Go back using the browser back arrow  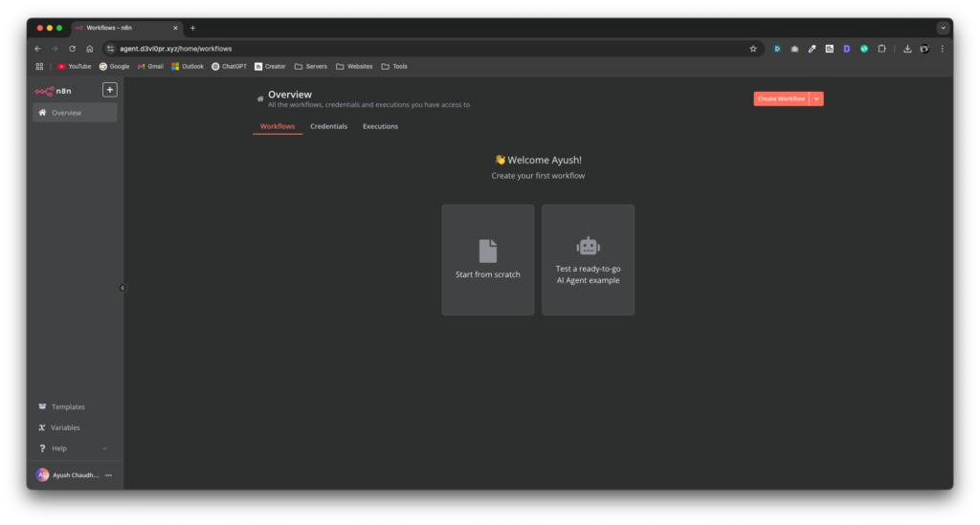(37, 49)
